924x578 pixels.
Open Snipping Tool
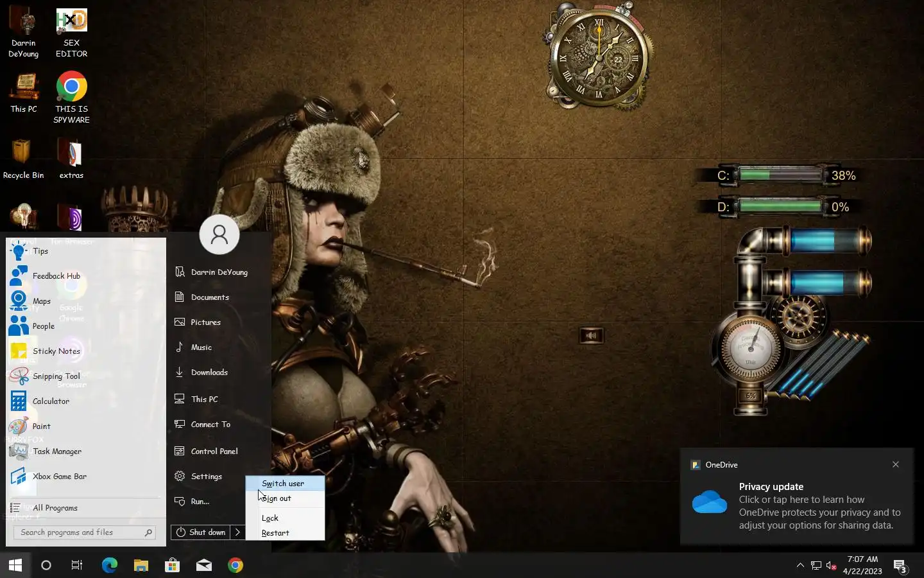click(85, 376)
